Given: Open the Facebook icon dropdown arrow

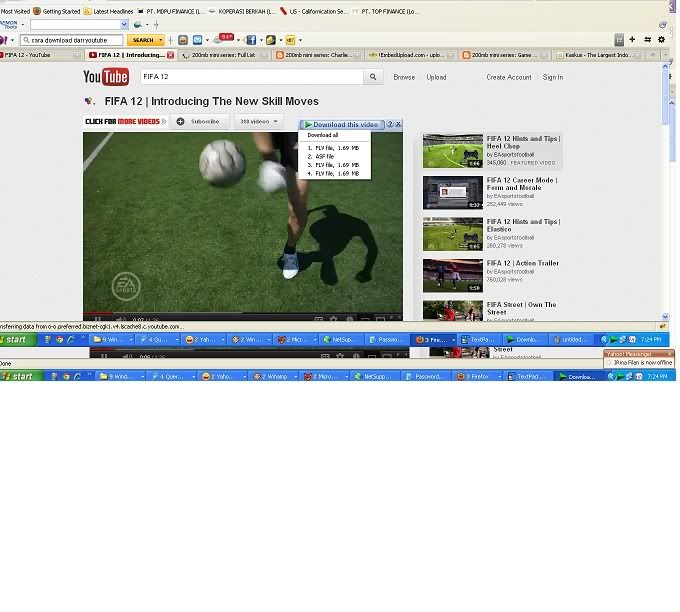Looking at the screenshot, I should pyautogui.click(x=261, y=40).
